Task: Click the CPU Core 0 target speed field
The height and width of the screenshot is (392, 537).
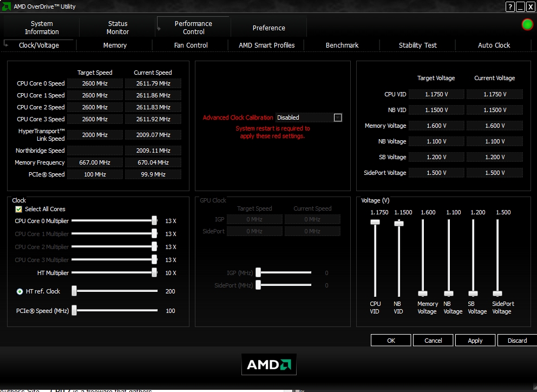Action: coord(95,83)
